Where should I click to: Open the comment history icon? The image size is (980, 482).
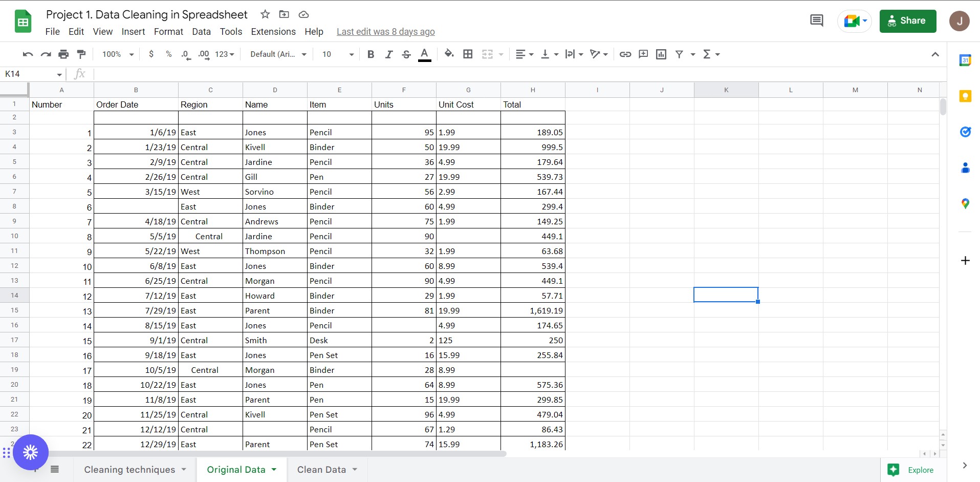click(817, 20)
